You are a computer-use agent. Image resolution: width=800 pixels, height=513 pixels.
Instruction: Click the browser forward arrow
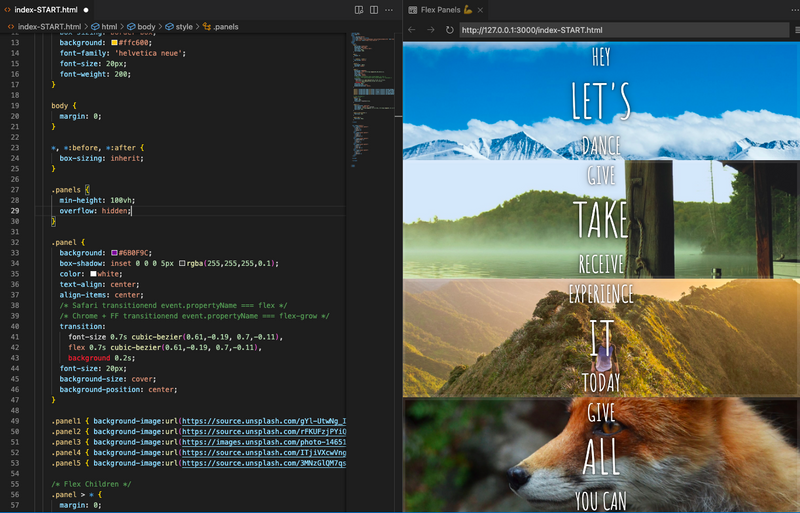point(431,30)
